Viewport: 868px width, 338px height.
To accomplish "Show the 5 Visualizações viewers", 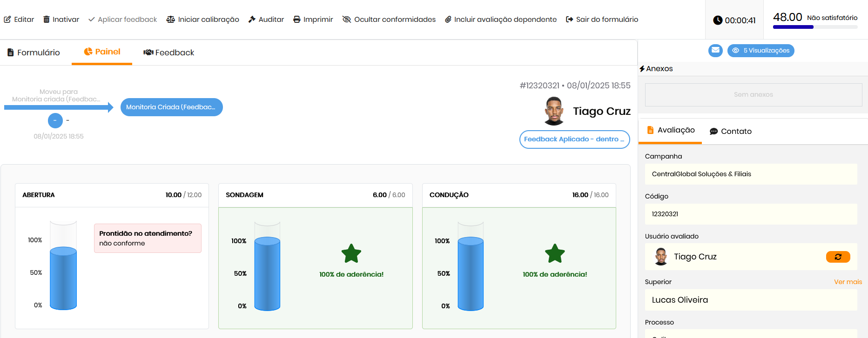I will [760, 50].
